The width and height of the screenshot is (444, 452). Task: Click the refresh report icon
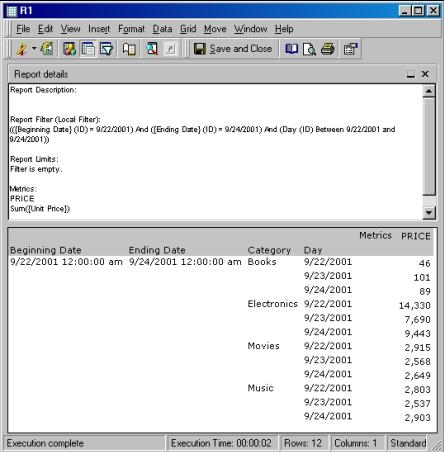pos(47,49)
